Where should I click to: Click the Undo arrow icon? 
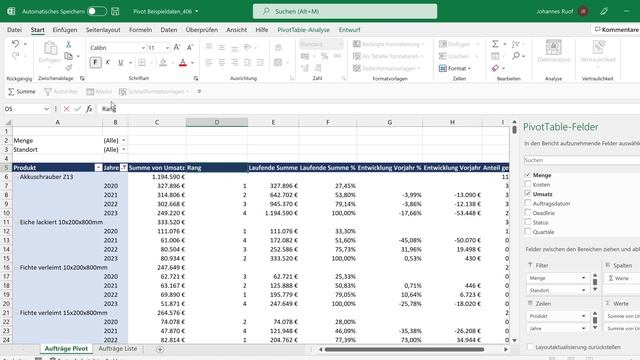(16, 44)
